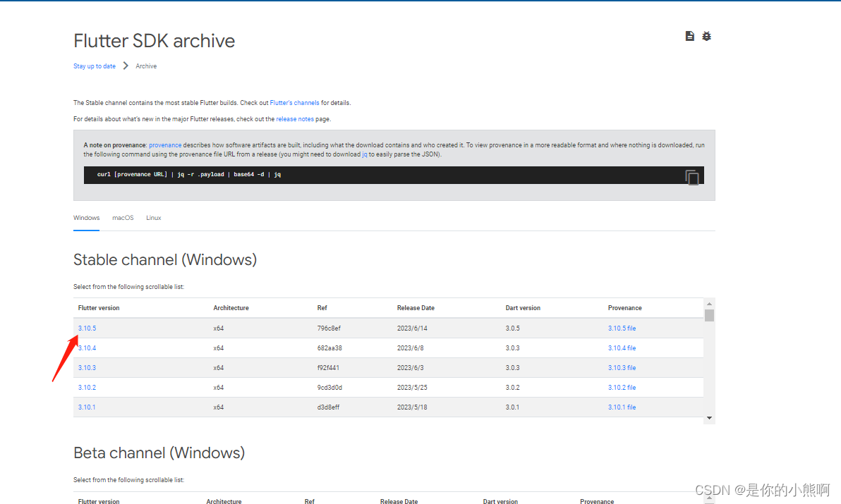This screenshot has height=504, width=841.
Task: Download Flutter version 3.10.5
Action: click(87, 328)
